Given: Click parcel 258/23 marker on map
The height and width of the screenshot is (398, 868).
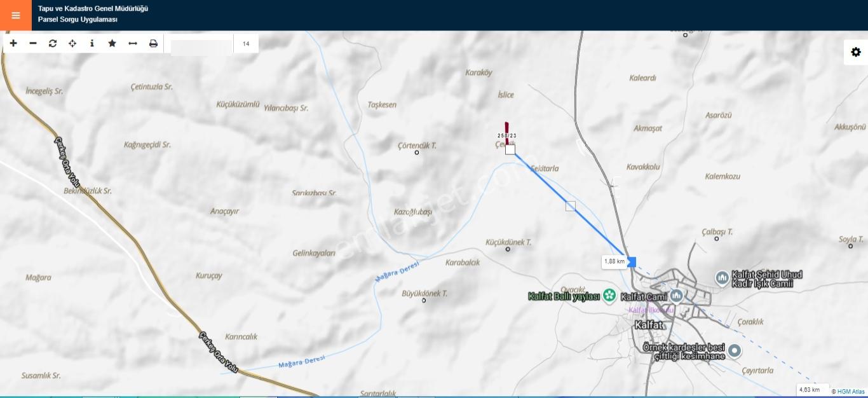Looking at the screenshot, I should [x=507, y=132].
